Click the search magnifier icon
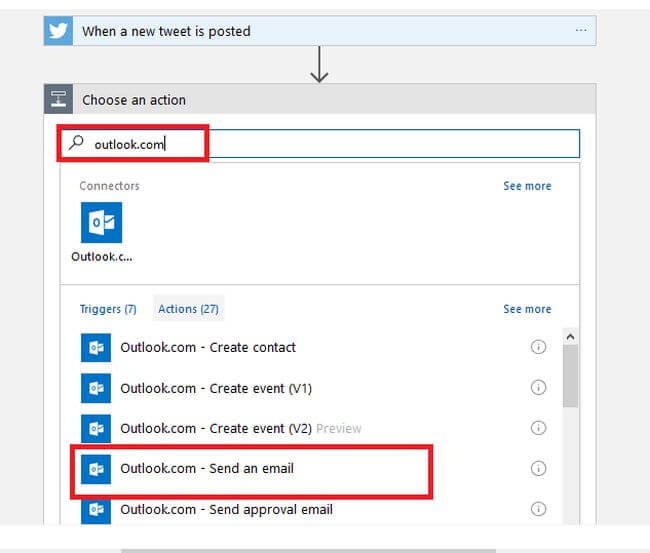 (x=77, y=143)
